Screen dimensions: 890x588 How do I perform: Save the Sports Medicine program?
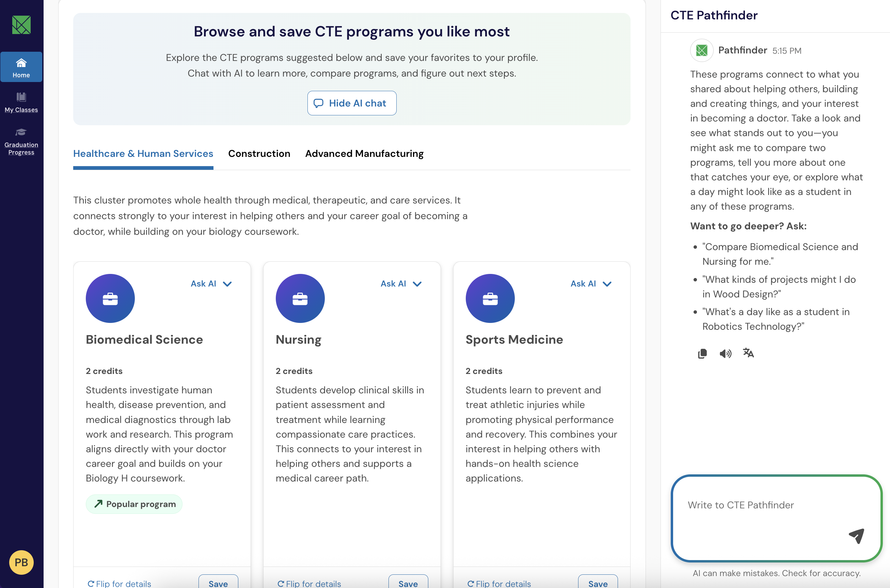point(598,583)
